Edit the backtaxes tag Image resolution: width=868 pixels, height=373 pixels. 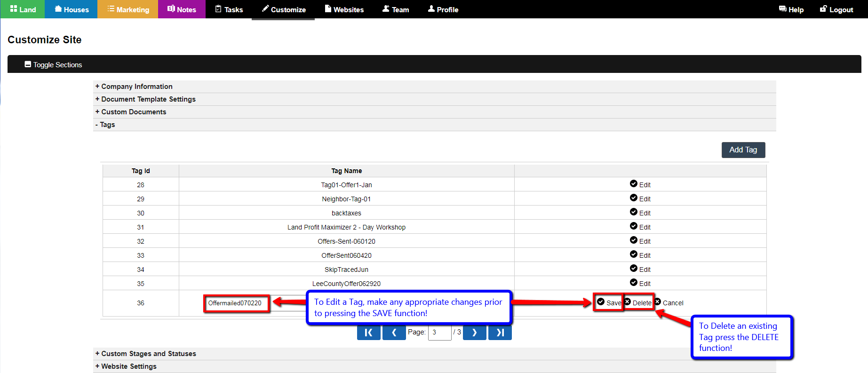(640, 213)
